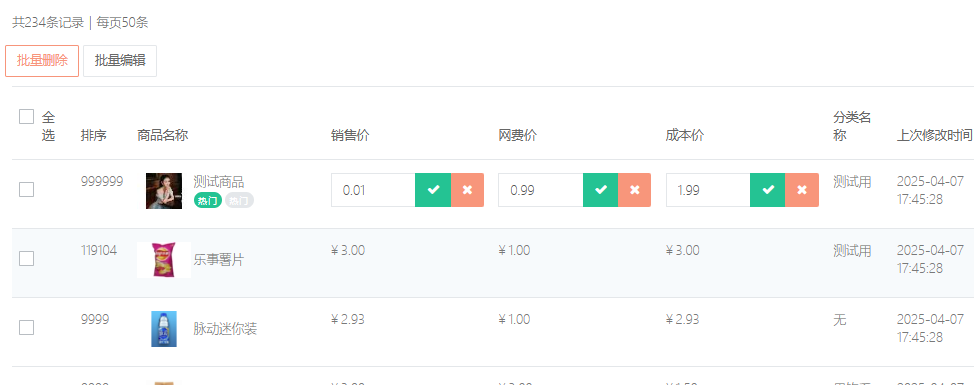This screenshot has height=385, width=974.
Task: Click the green 热门 tag on 测试商品
Action: [207, 201]
